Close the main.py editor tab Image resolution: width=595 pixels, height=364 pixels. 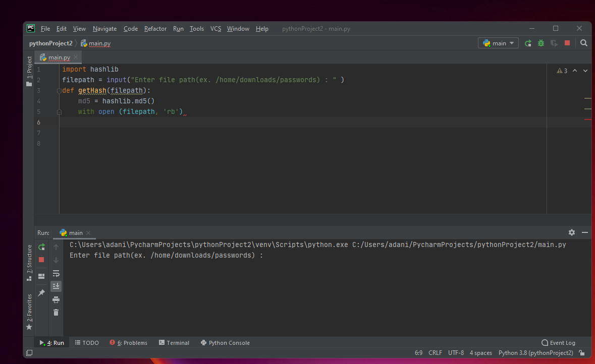(x=76, y=57)
